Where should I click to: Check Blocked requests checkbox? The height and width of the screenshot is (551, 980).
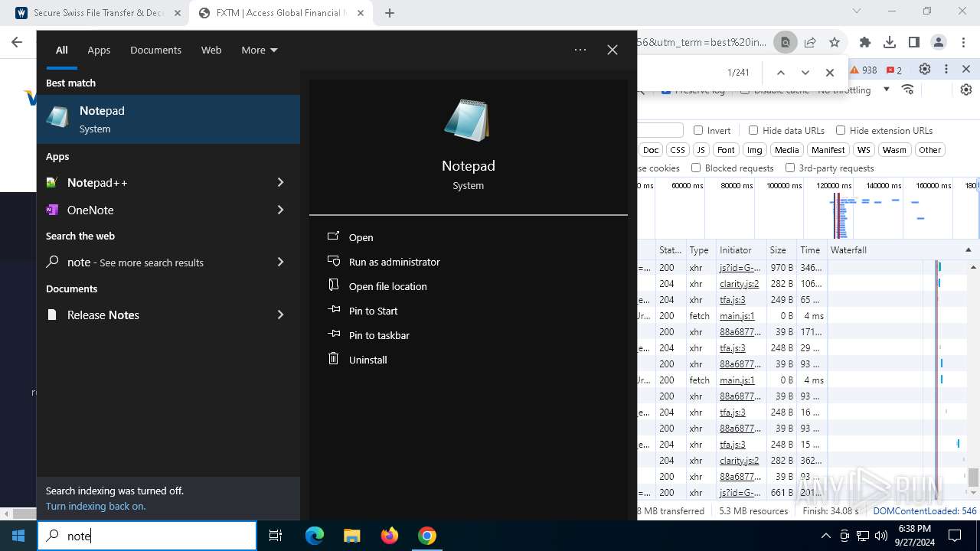(x=696, y=168)
